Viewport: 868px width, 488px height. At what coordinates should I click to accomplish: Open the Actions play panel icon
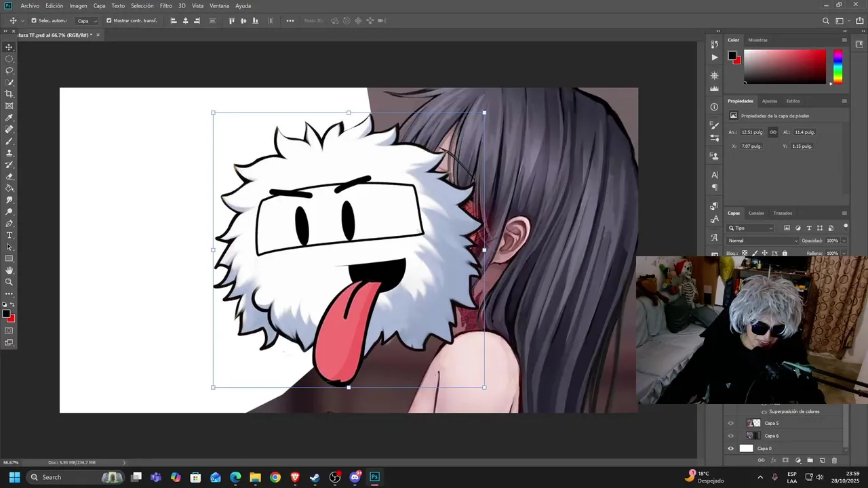pyautogui.click(x=714, y=58)
